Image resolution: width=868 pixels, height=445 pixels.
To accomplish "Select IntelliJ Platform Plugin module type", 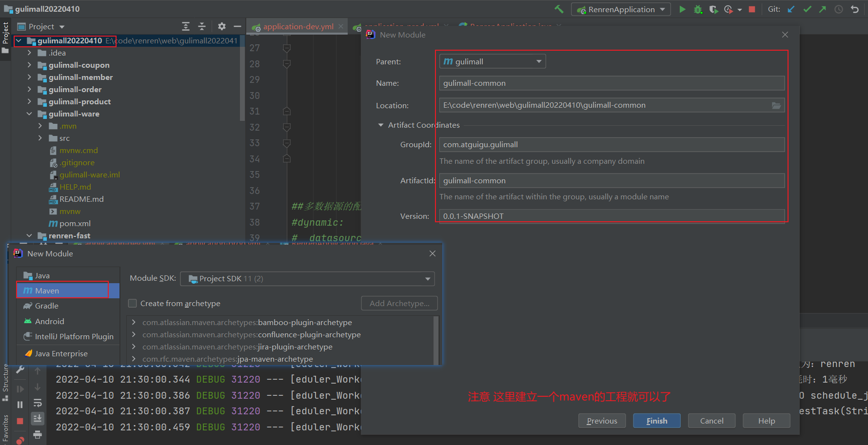I will [68, 336].
